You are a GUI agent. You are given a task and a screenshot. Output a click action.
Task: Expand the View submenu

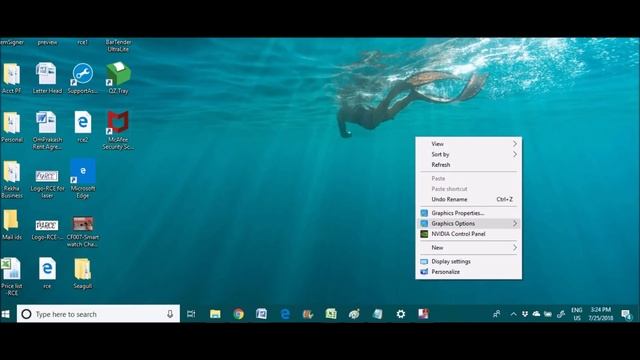pos(469,144)
